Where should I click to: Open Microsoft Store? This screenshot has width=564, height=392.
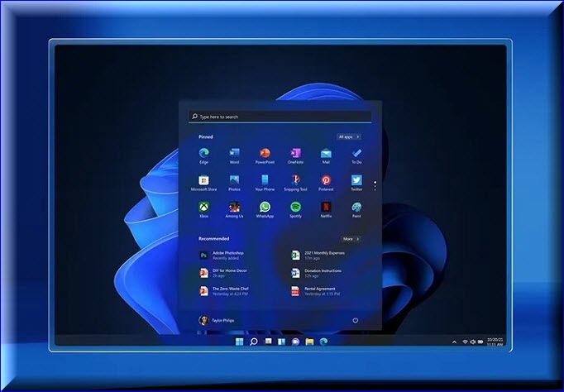204,183
